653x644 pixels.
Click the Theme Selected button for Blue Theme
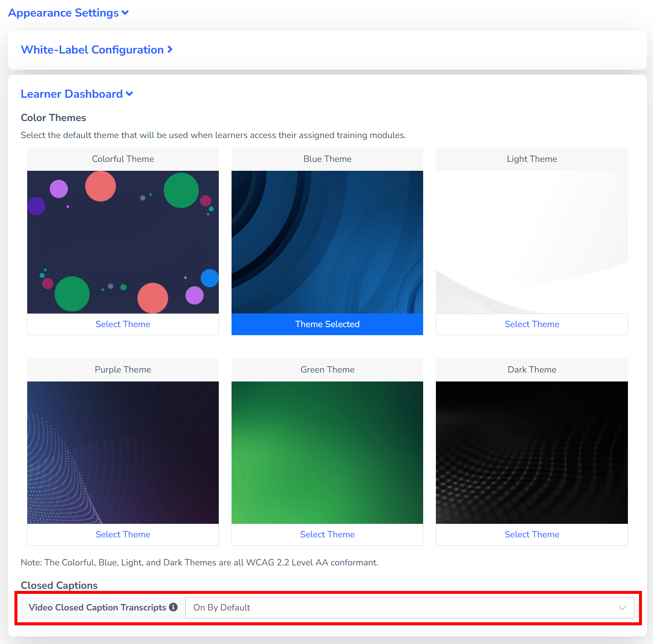[327, 324]
